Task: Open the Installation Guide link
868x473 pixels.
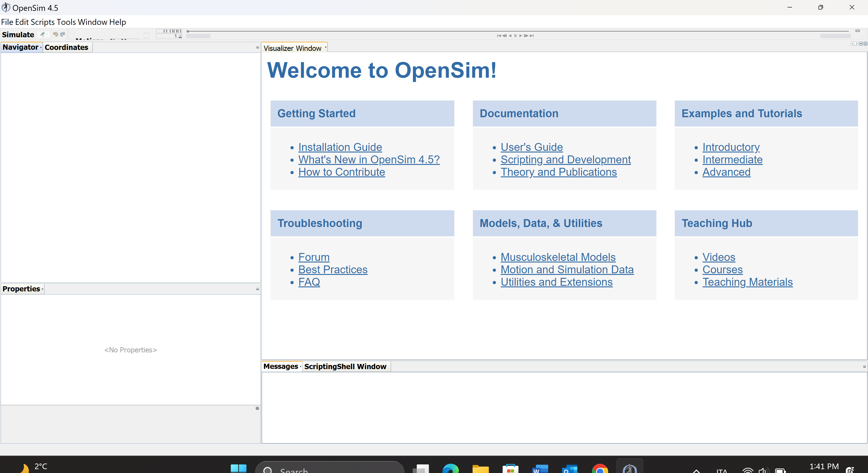Action: pyautogui.click(x=340, y=147)
